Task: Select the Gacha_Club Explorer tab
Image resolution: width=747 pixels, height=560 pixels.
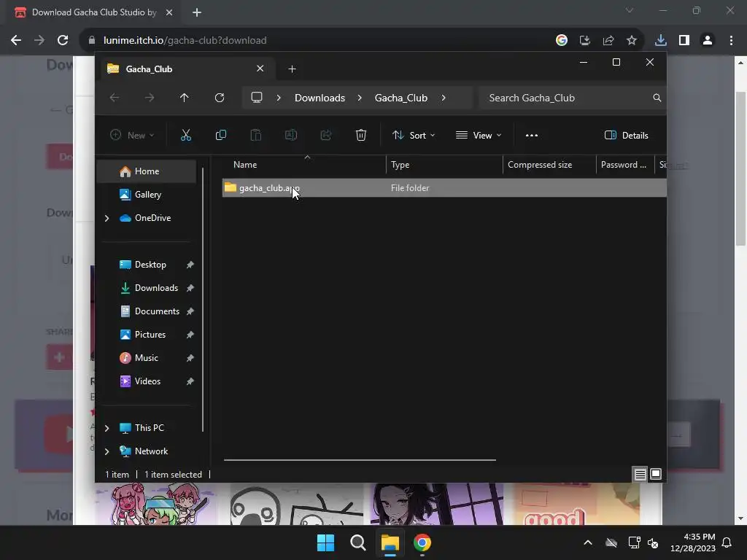Action: [186, 69]
